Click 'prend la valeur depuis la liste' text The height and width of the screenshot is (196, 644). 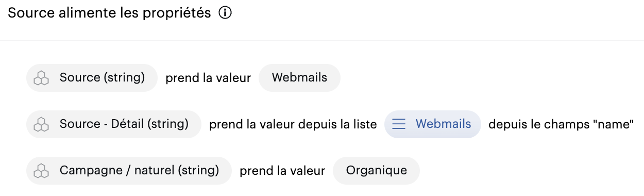(293, 125)
